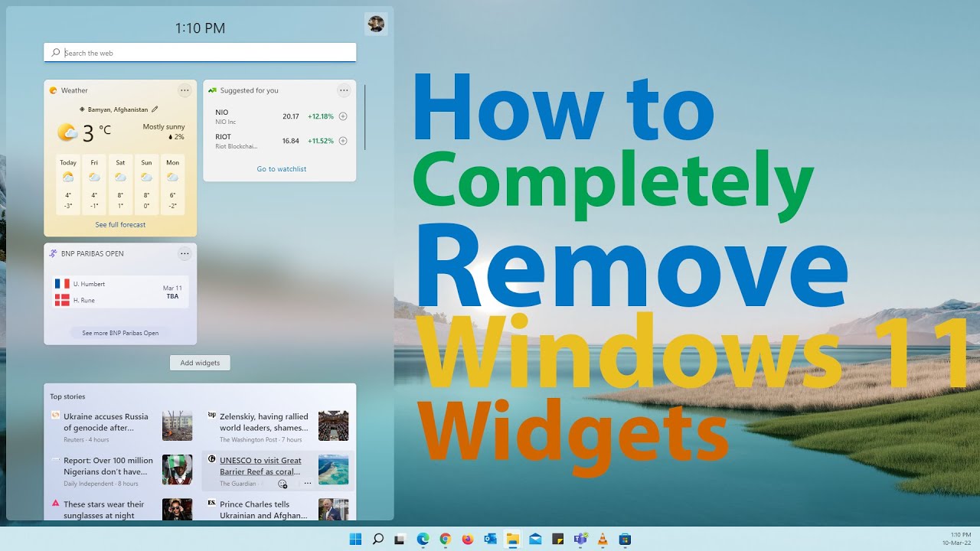The height and width of the screenshot is (551, 980).
Task: Open the user profile picture in Widgets
Action: tap(376, 24)
